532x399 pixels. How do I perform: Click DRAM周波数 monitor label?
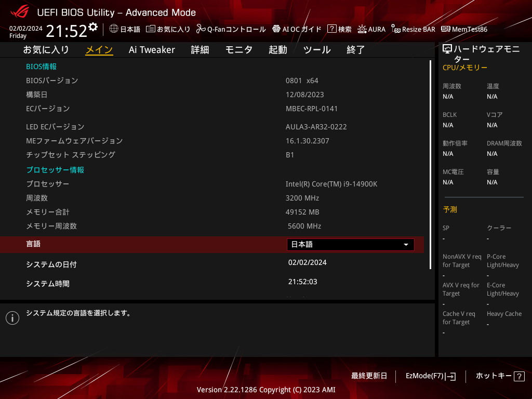(504, 143)
